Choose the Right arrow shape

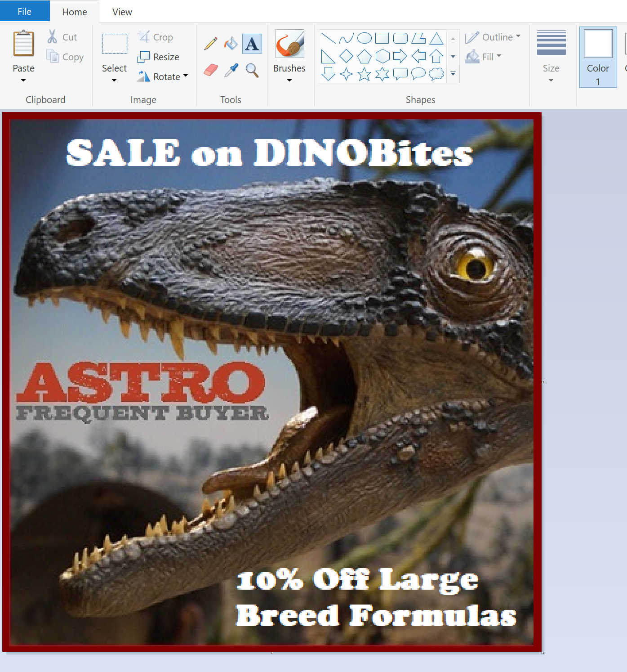[400, 56]
